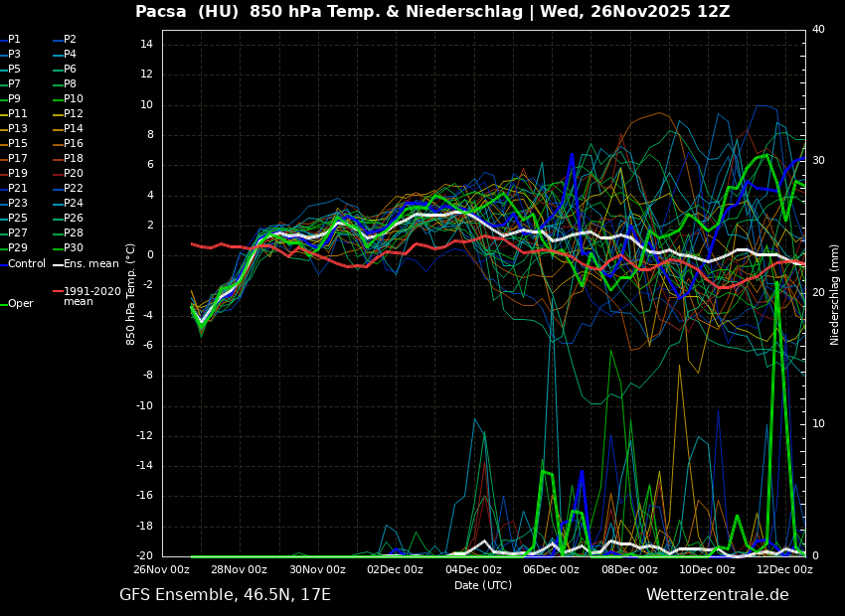
Task: Click the 04Dec 00z date tick label
Action: tap(473, 569)
